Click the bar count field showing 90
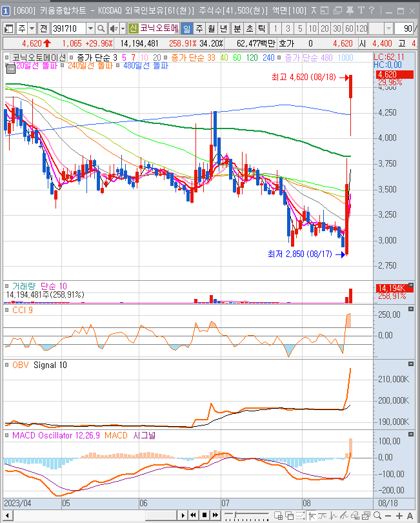 404,28
